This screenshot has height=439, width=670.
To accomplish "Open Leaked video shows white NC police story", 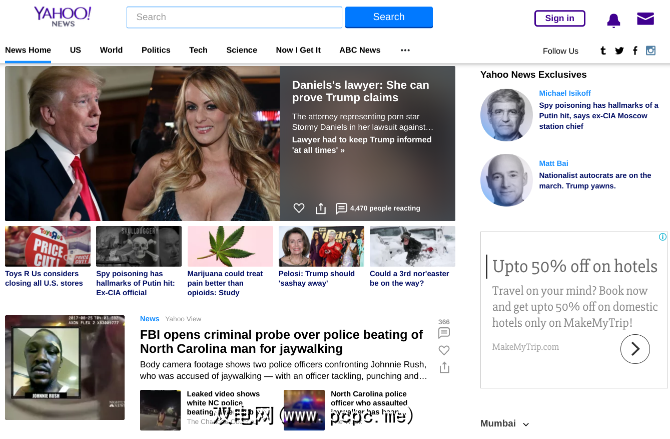I will 223,403.
